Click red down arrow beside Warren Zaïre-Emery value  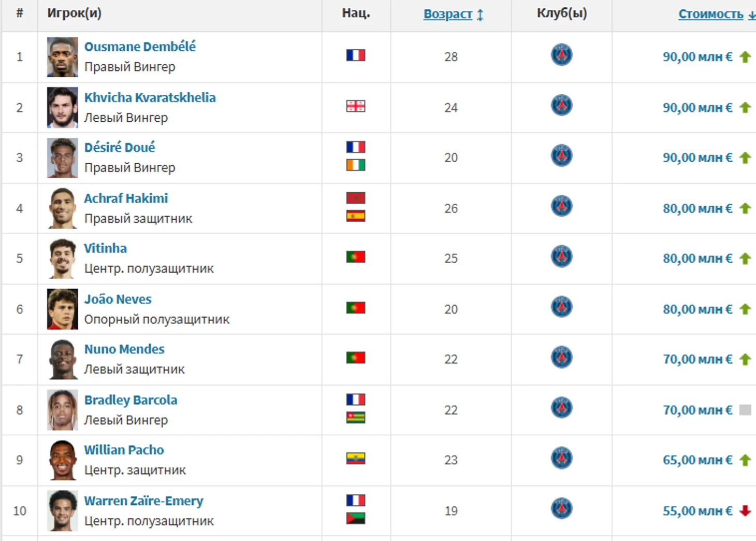pos(745,511)
